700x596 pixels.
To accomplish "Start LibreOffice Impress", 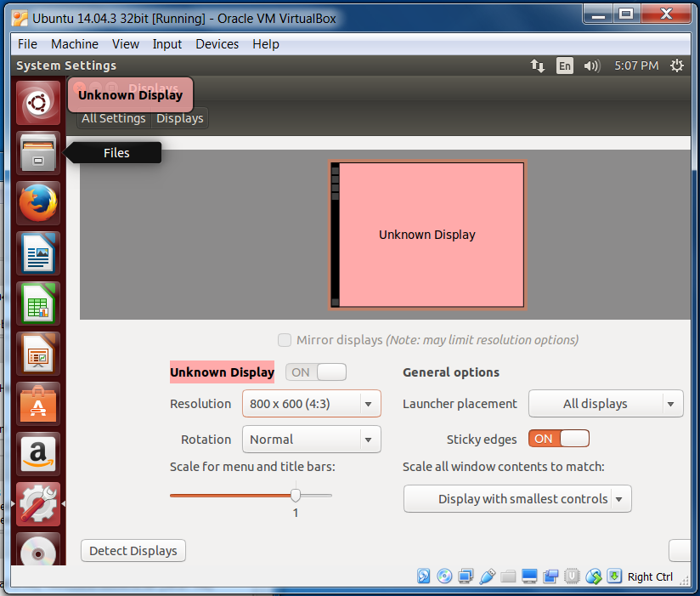I will [37, 354].
